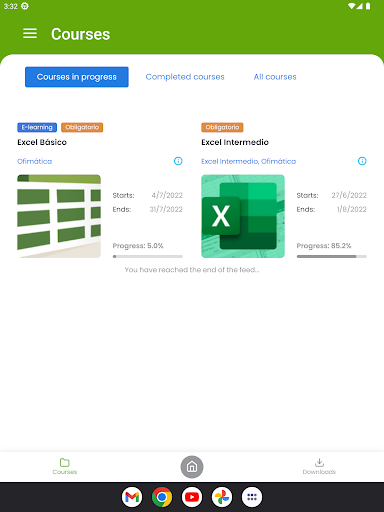Open the Excel Básico course title
This screenshot has width=384, height=512.
42,142
